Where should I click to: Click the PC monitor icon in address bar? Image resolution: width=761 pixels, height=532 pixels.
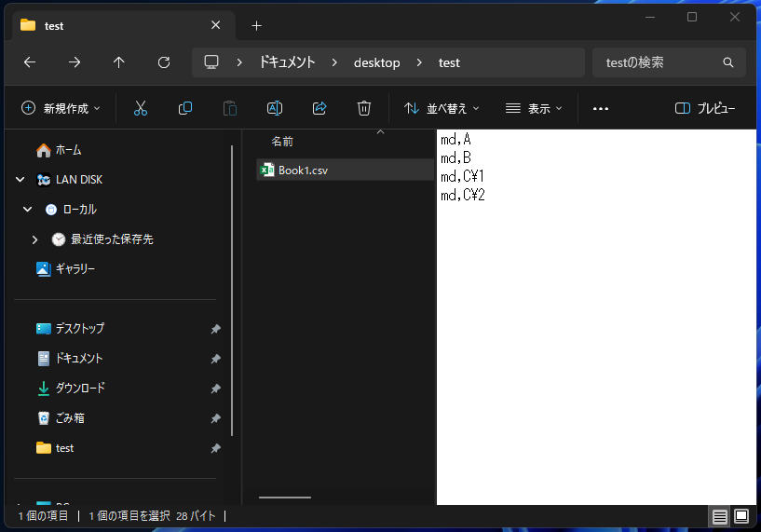point(211,62)
